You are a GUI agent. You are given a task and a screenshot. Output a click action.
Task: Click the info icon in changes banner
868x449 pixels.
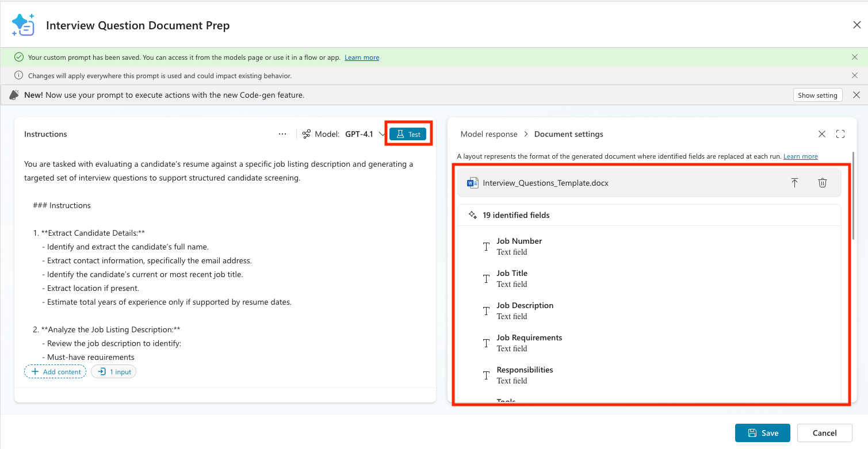click(x=19, y=75)
